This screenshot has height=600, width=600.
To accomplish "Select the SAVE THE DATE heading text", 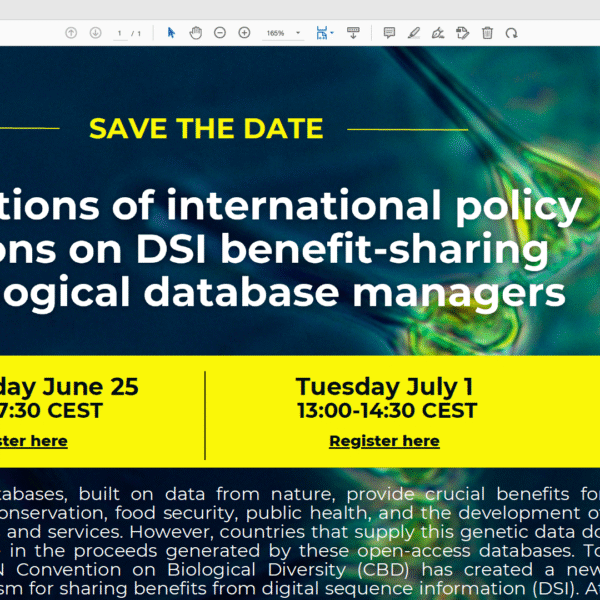I will [206, 128].
